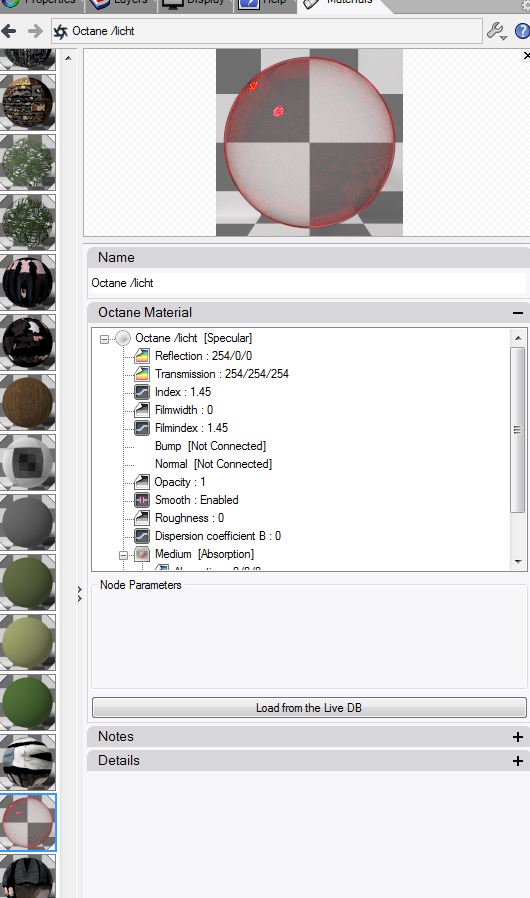530x898 pixels.
Task: Click the Name input field with Octane /licht
Action: (x=308, y=283)
